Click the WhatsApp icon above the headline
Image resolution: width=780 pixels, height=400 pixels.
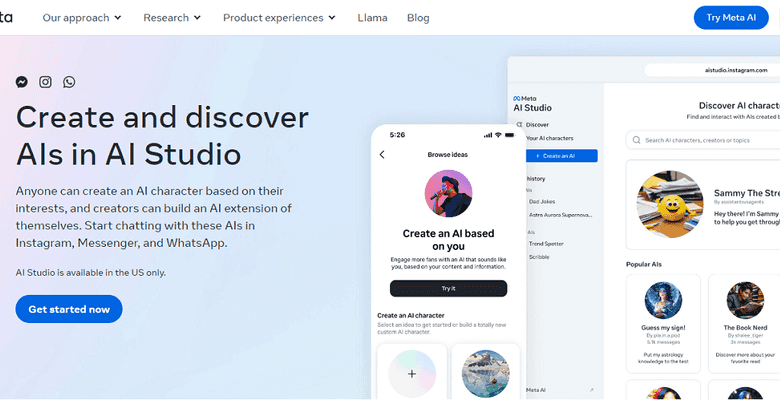[x=69, y=82]
